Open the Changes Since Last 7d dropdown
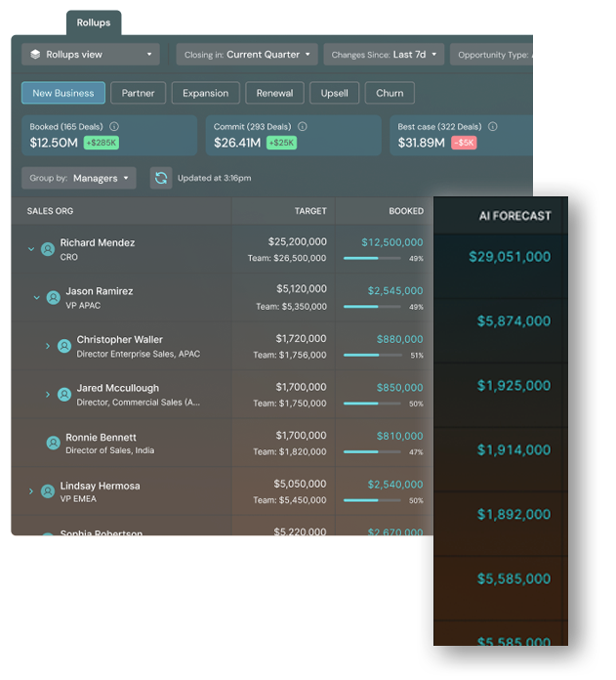The width and height of the screenshot is (616, 680). point(384,55)
